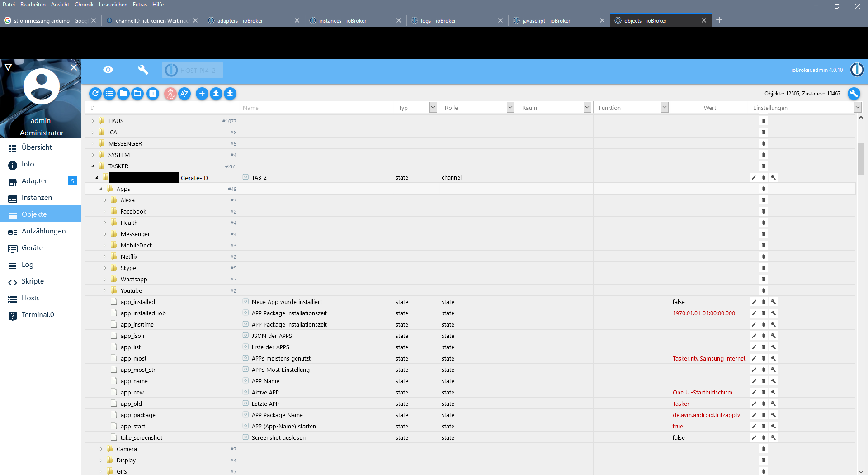Click the A-Z sort icon

(x=184, y=94)
